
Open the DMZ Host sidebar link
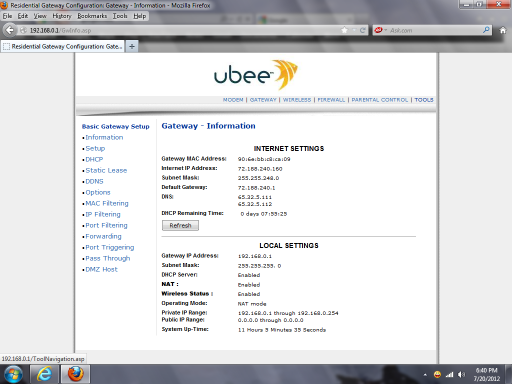point(102,269)
